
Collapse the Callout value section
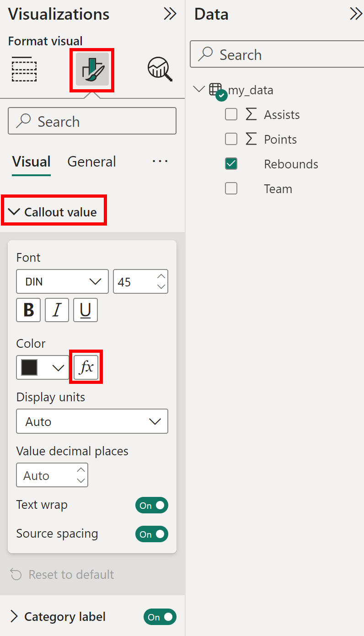point(14,211)
